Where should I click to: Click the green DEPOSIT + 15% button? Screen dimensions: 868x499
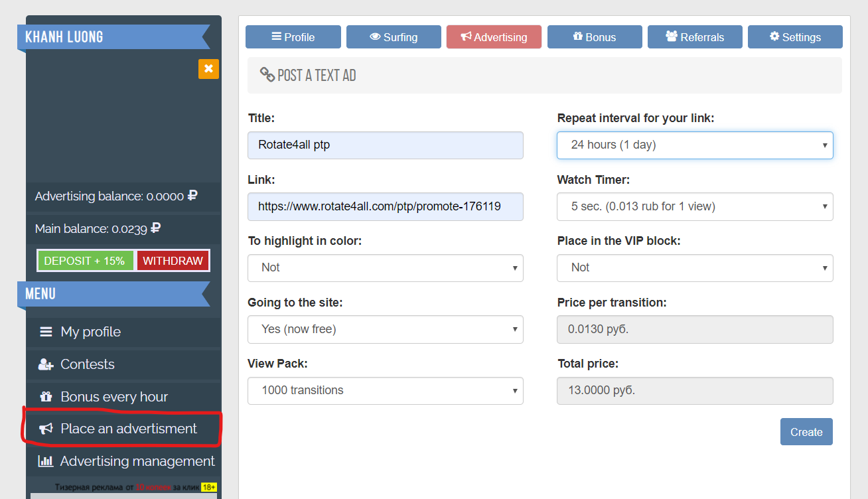click(85, 261)
